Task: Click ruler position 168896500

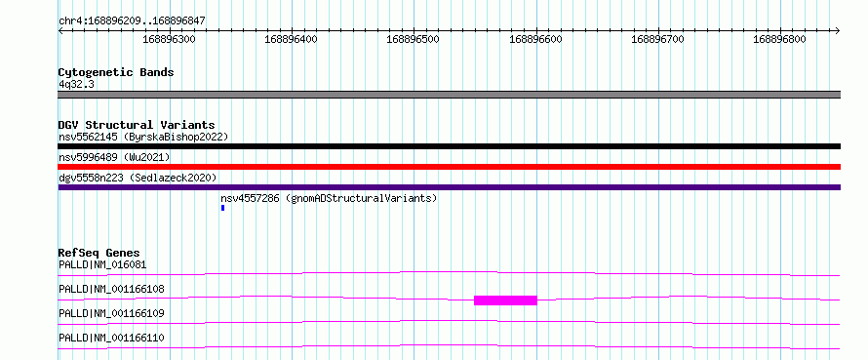Action: 413,39
